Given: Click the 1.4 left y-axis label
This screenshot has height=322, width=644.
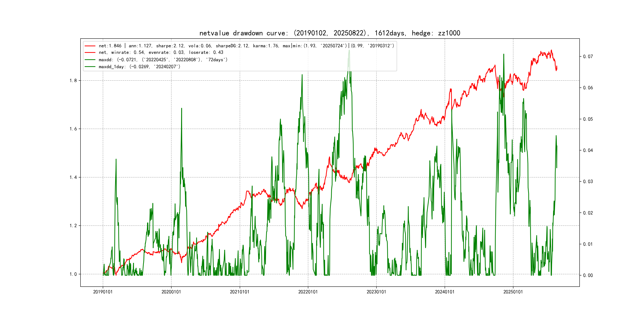Looking at the screenshot, I should (x=73, y=177).
